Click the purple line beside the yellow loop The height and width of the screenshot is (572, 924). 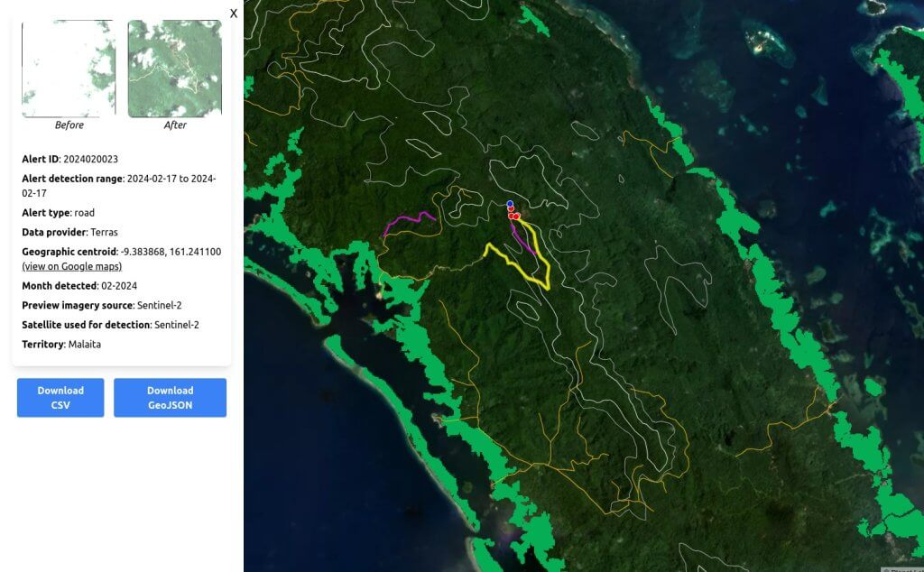tap(521, 239)
